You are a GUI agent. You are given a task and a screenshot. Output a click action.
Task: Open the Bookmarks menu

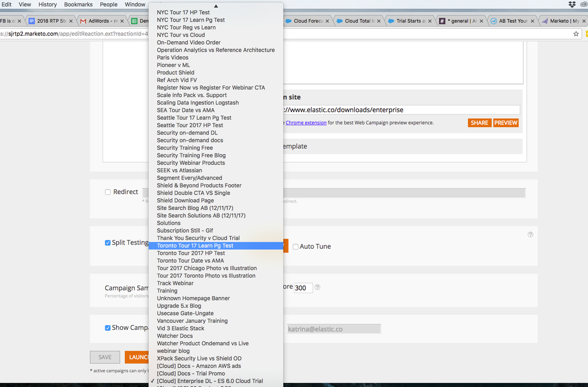point(78,5)
